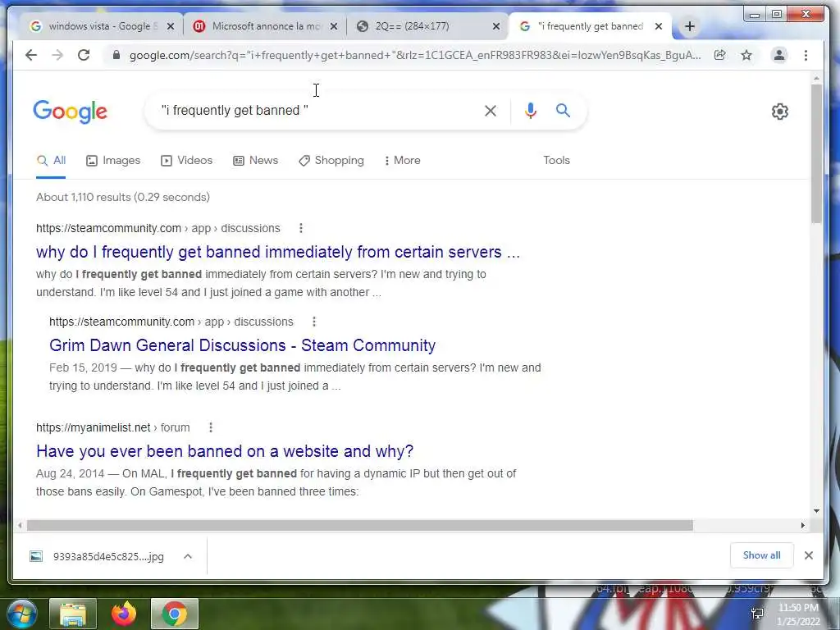Click the scroll left arrow
This screenshot has width=840, height=630.
tap(20, 526)
